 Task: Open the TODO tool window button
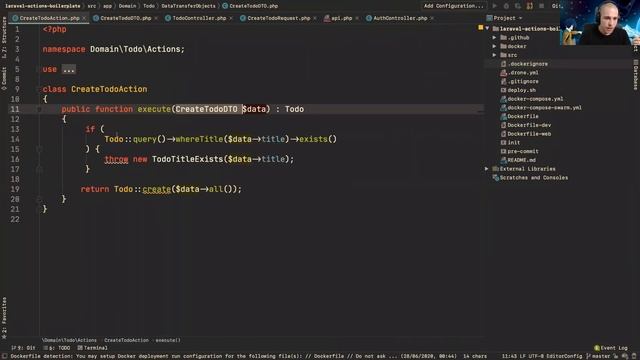click(x=57, y=348)
